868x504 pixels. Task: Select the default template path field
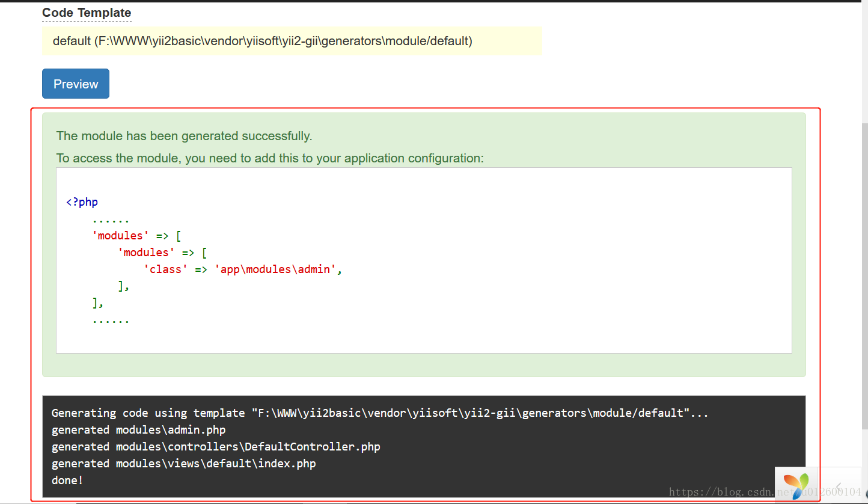(292, 41)
